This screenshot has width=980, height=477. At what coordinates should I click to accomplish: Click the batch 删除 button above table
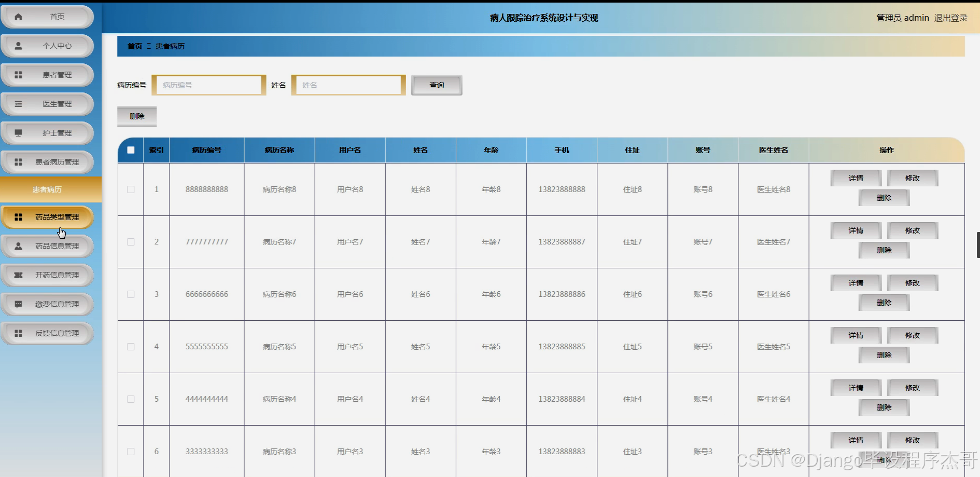pos(137,116)
